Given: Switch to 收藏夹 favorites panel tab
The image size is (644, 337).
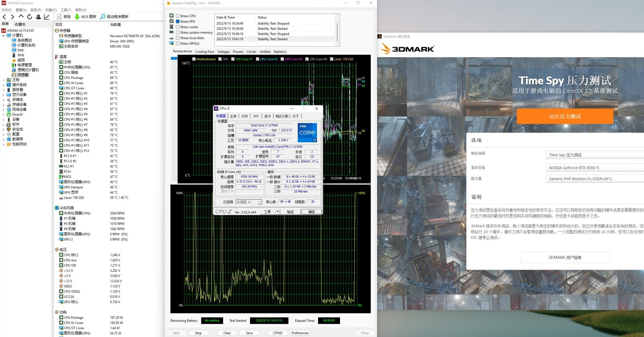Looking at the screenshot, I should [x=20, y=24].
